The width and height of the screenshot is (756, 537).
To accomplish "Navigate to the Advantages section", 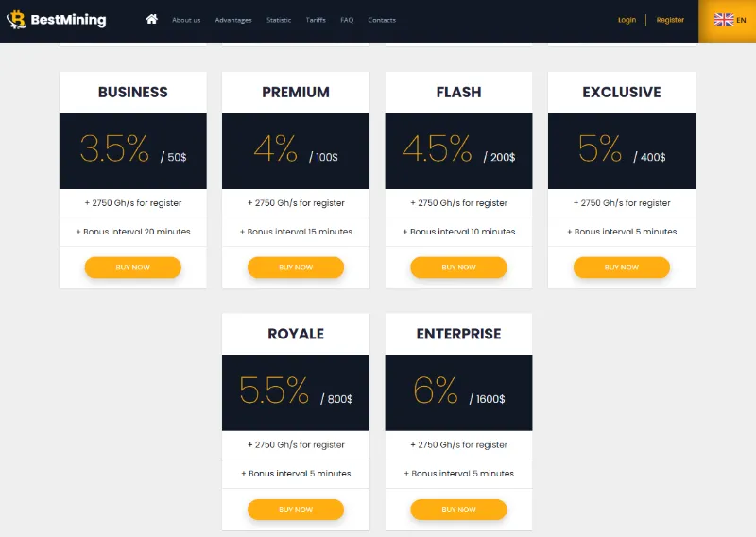I will [x=233, y=20].
